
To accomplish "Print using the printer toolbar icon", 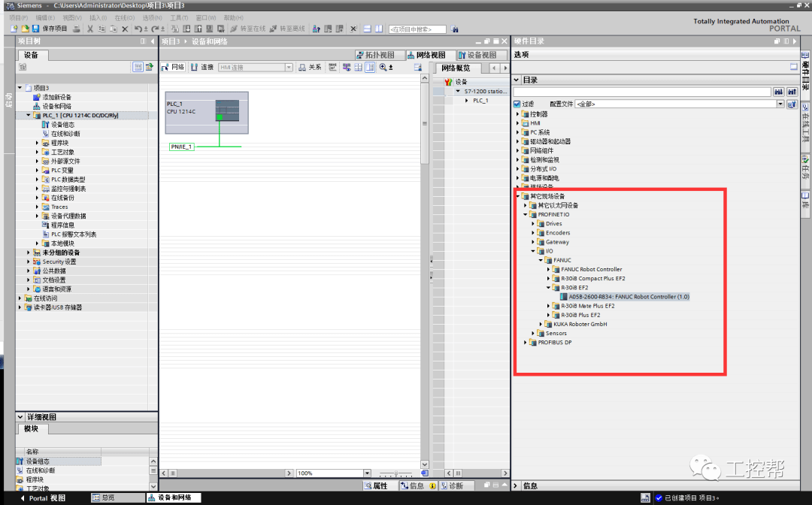I will click(77, 29).
